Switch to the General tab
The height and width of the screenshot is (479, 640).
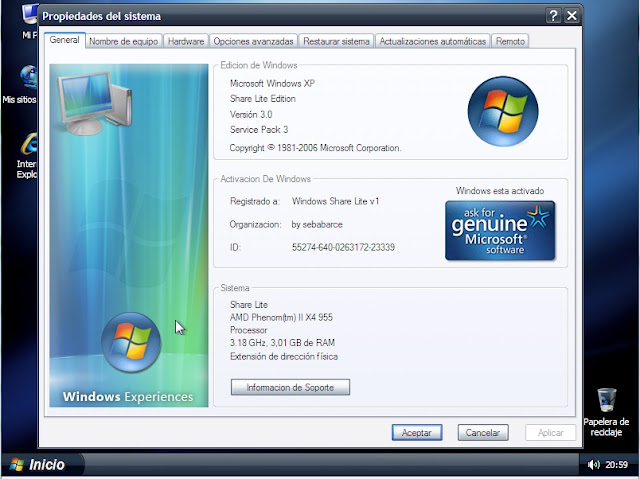pyautogui.click(x=64, y=40)
